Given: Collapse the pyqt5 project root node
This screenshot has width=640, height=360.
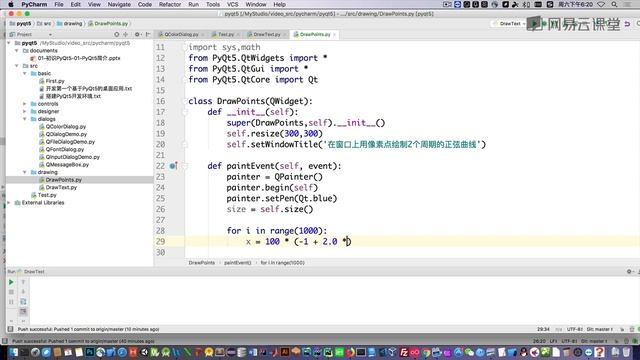Looking at the screenshot, I should 9,43.
